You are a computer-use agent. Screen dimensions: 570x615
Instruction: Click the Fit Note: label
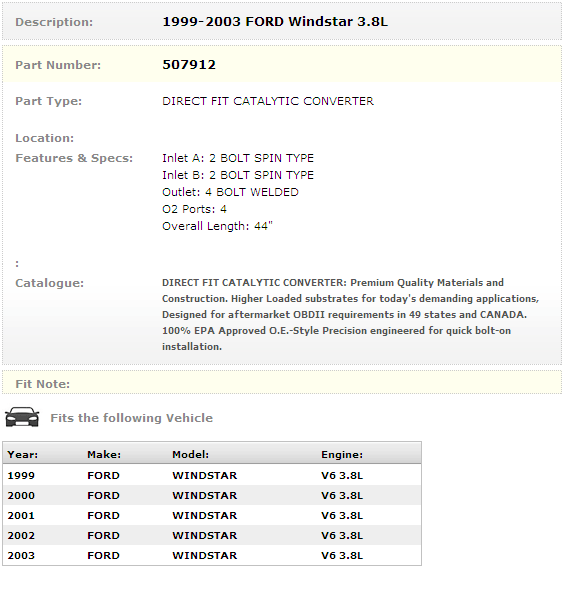coord(42,384)
